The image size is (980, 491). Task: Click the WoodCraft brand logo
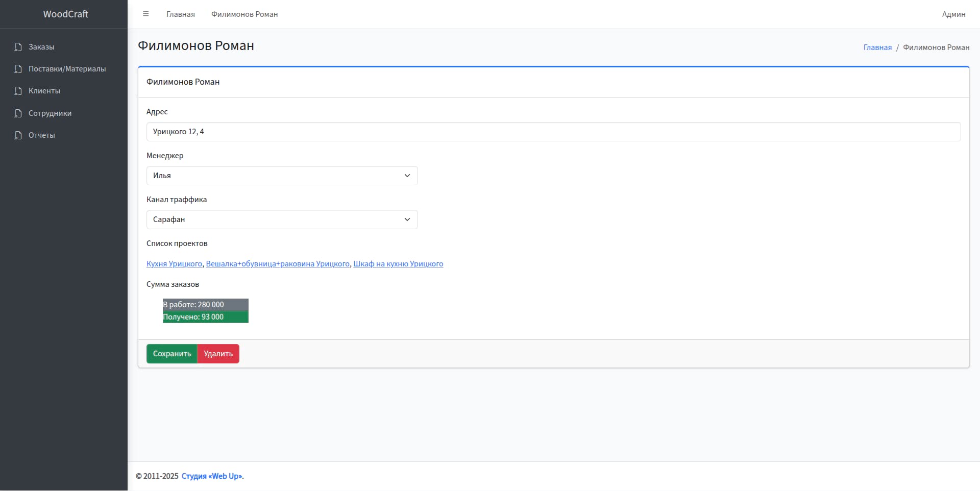click(65, 14)
